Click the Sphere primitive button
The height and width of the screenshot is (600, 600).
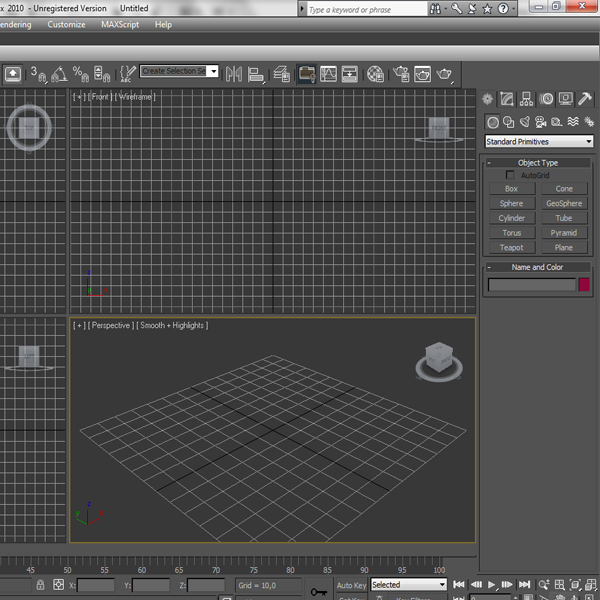tap(511, 203)
